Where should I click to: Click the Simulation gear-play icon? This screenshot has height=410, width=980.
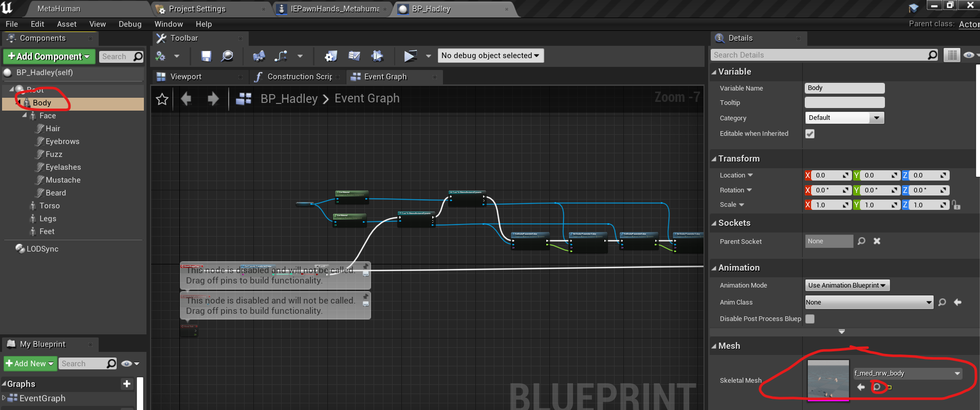[377, 56]
